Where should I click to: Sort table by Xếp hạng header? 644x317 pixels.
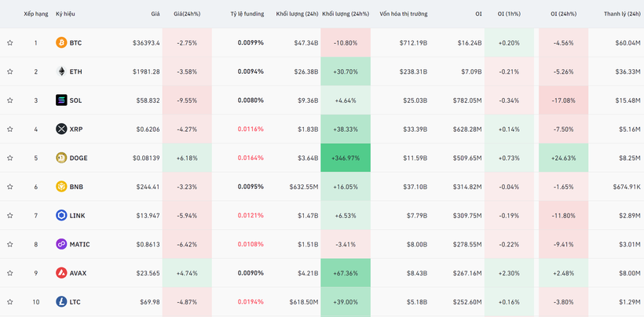click(35, 14)
